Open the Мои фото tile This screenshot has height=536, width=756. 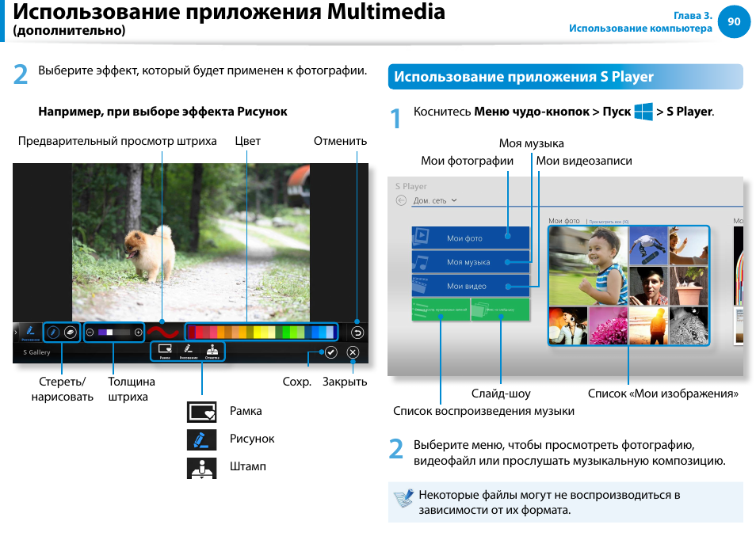coord(471,238)
